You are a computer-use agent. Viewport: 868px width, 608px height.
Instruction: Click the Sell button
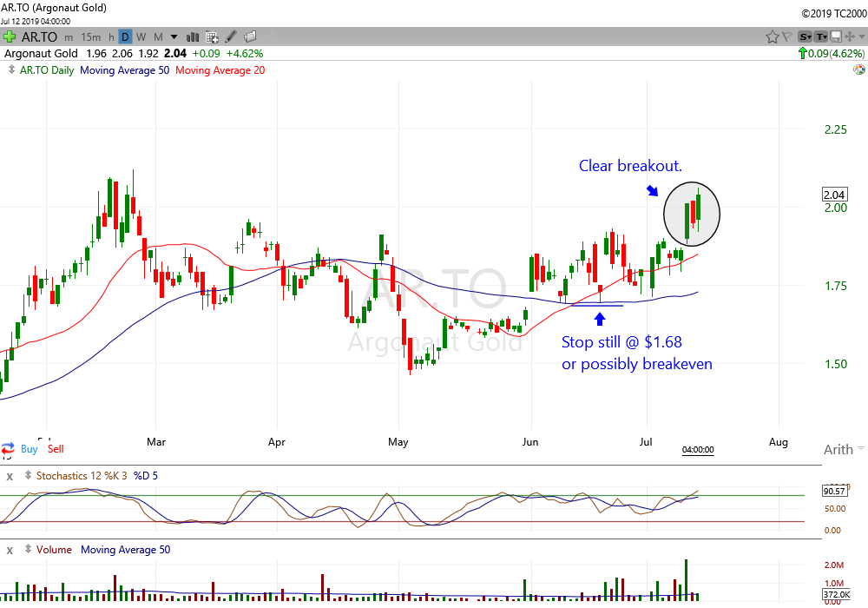(56, 448)
